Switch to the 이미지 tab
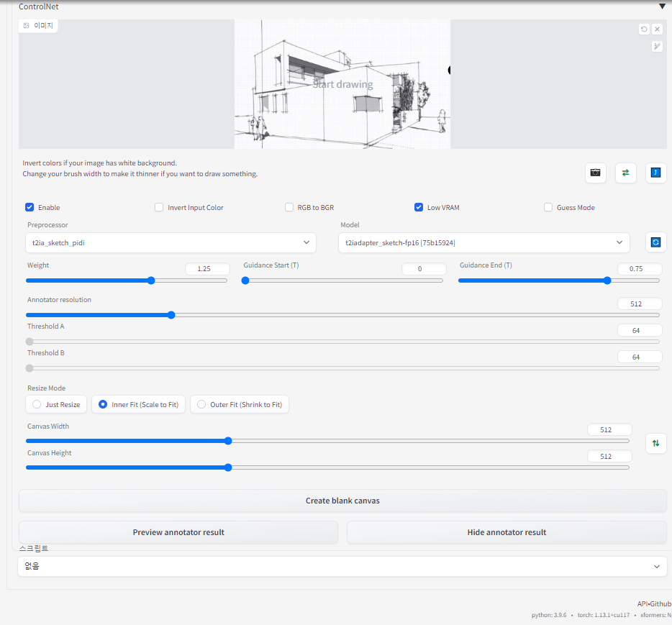Viewport: 672px width, 625px height. pos(37,24)
